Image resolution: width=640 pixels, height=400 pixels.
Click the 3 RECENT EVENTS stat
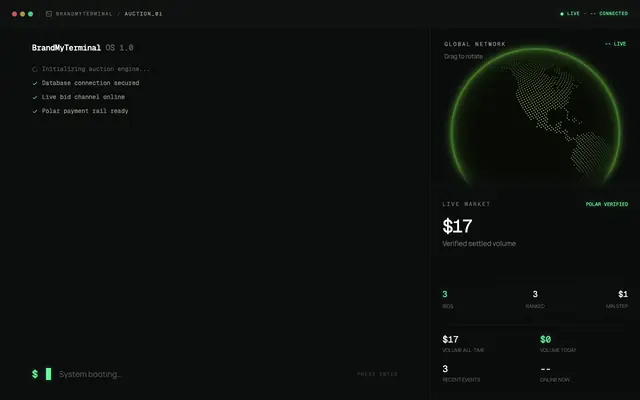(461, 373)
